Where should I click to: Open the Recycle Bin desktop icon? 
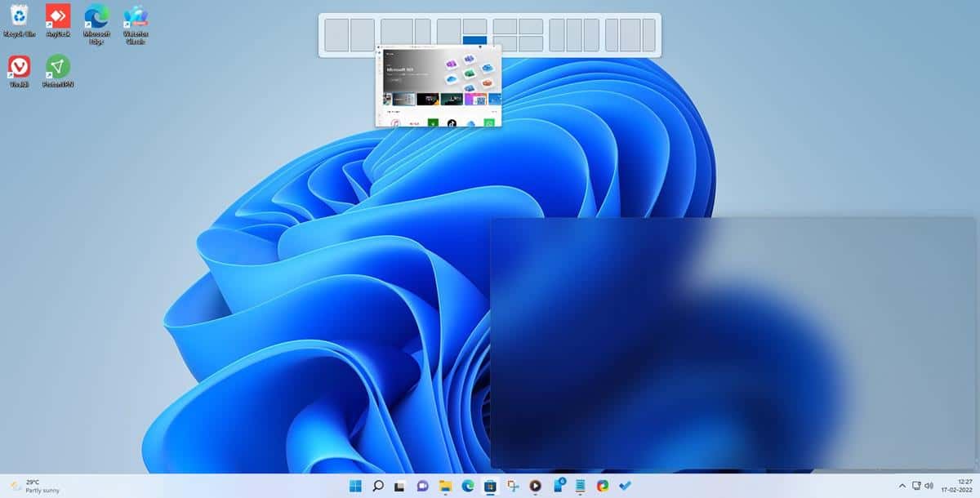pos(19,21)
